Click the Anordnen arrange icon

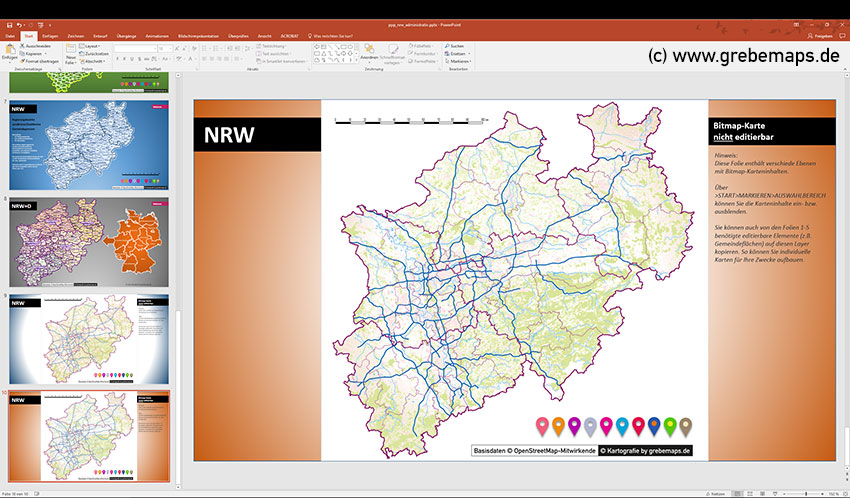coord(368,50)
